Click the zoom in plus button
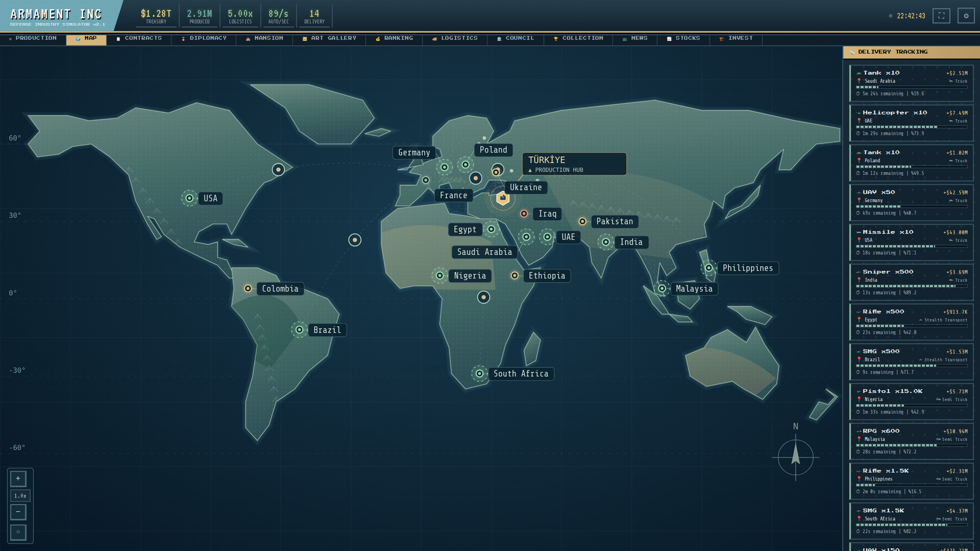Viewport: 980px width, 551px height. coord(18,479)
